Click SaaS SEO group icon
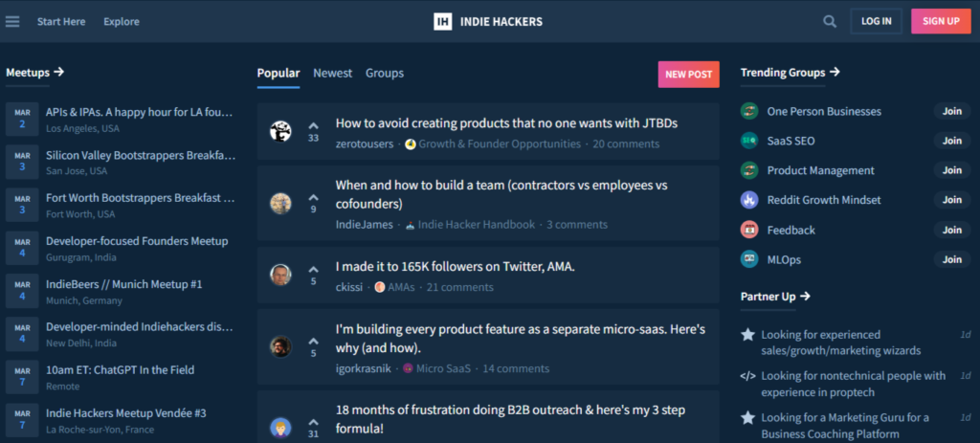980x443 pixels. pyautogui.click(x=749, y=141)
